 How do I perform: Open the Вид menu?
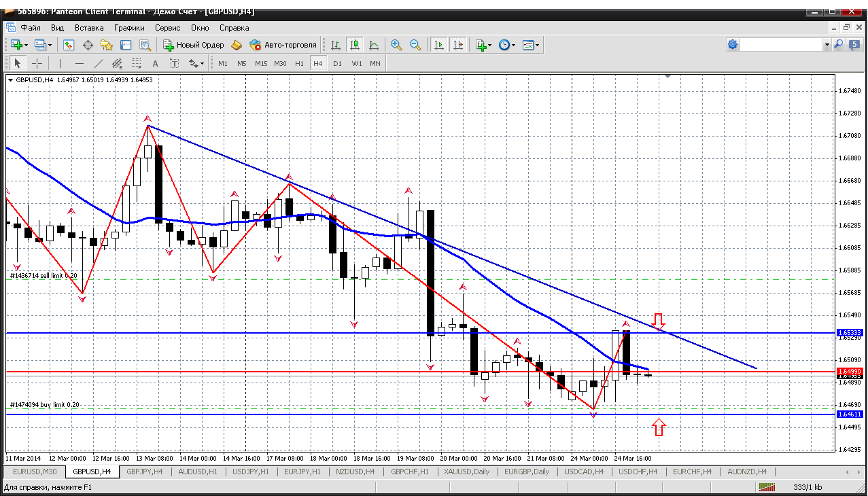(57, 28)
